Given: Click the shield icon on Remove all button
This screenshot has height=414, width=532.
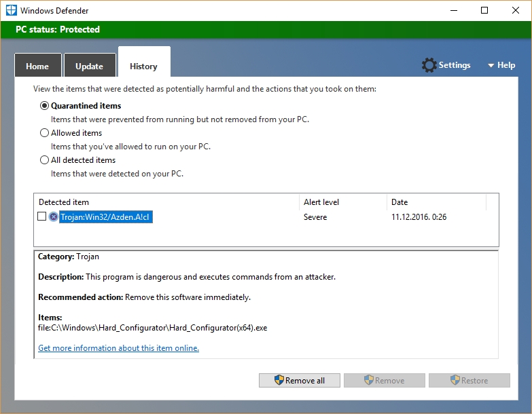Looking at the screenshot, I should pos(279,381).
